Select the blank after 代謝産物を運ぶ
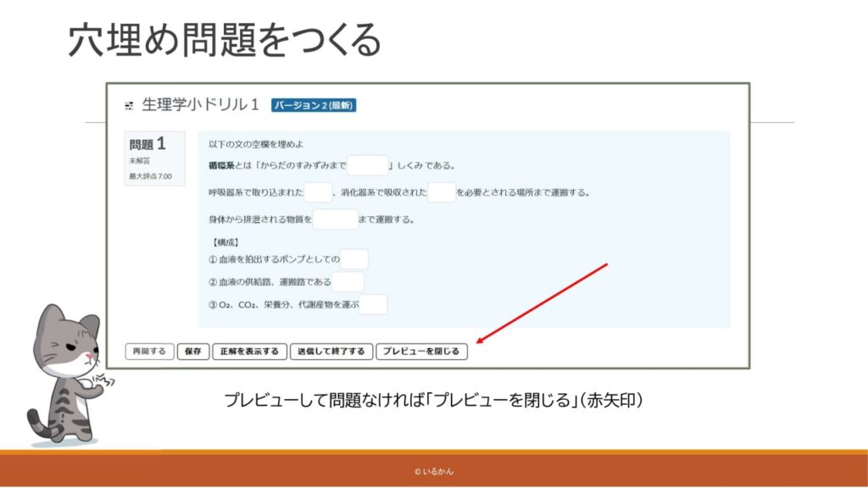Screen dimensions: 868x488 pyautogui.click(x=373, y=305)
